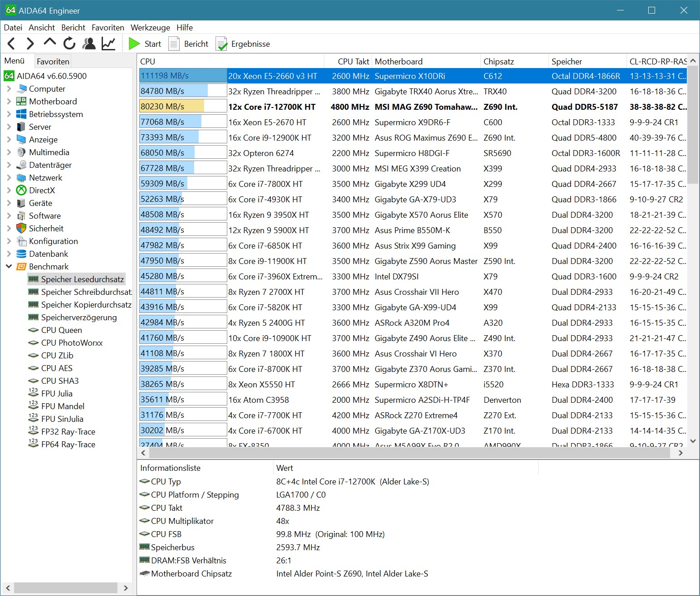Select the Server tree icon
700x596 pixels.
[x=21, y=127]
